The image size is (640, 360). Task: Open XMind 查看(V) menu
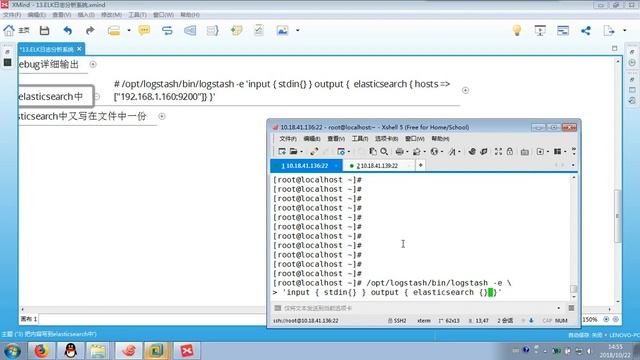point(62,15)
